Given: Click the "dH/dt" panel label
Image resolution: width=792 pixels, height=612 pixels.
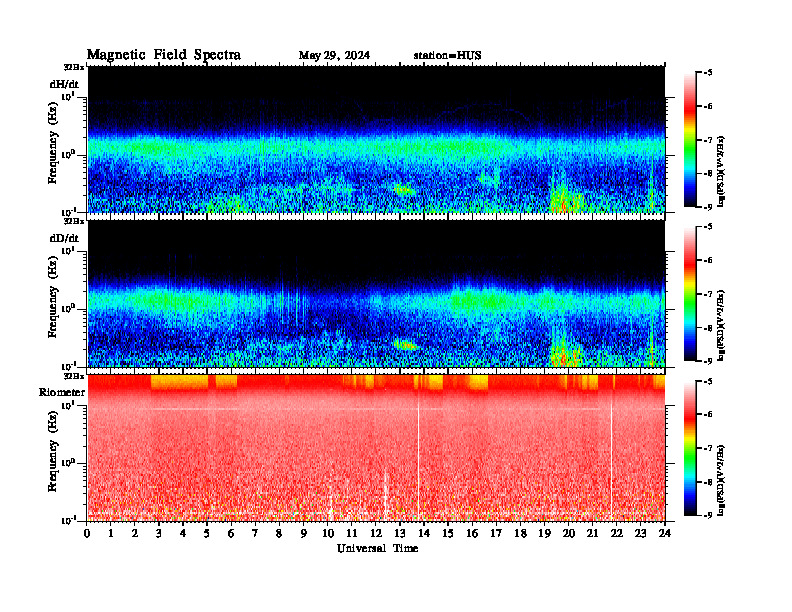Looking at the screenshot, I should [64, 84].
